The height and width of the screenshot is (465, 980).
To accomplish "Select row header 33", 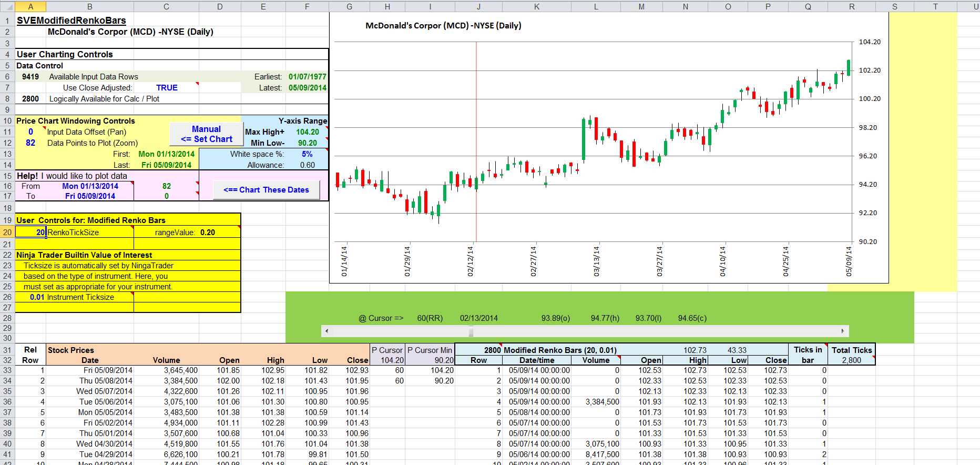I will click(x=7, y=370).
